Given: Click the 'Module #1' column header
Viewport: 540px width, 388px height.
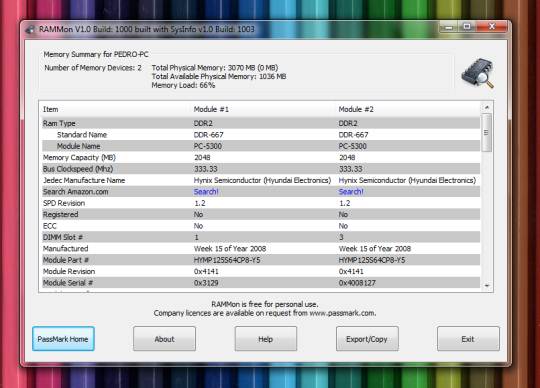Looking at the screenshot, I should point(211,109).
